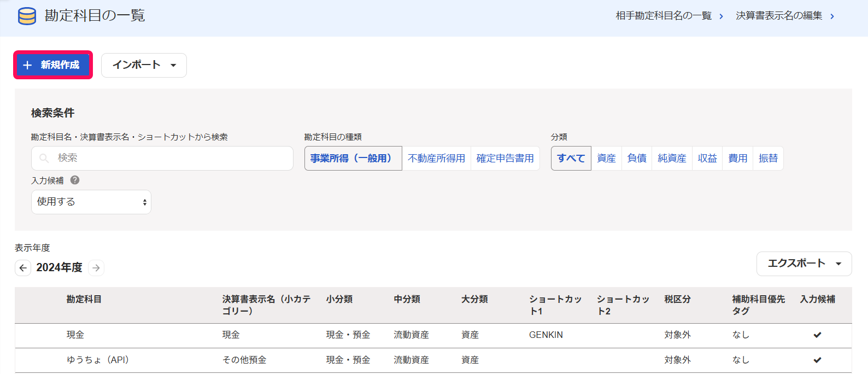Select the すべて classification filter
The width and height of the screenshot is (868, 374).
click(x=571, y=158)
